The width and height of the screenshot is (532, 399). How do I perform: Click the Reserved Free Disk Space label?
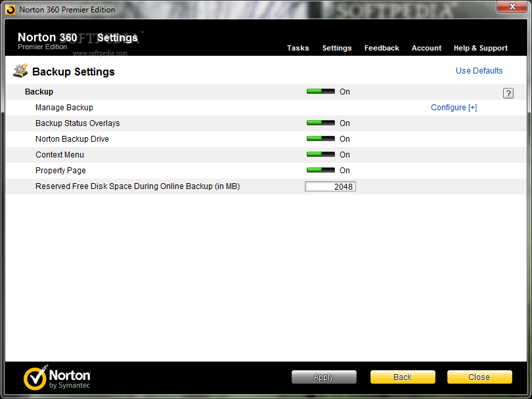click(x=137, y=186)
